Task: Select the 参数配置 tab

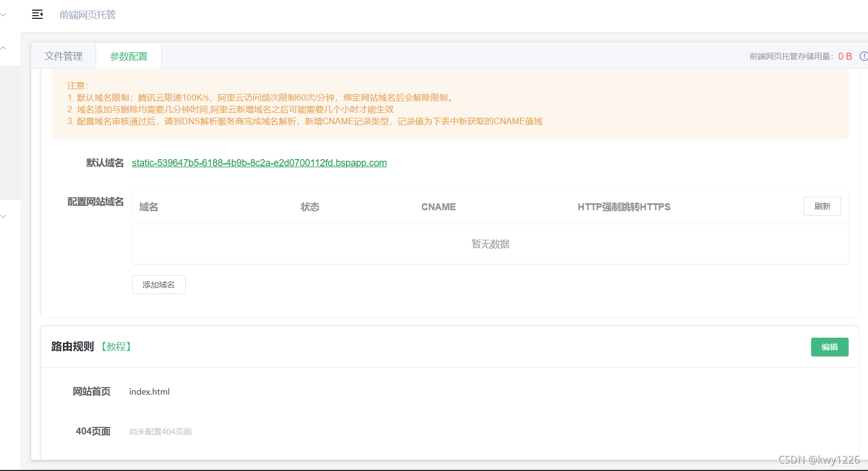Action: (129, 56)
